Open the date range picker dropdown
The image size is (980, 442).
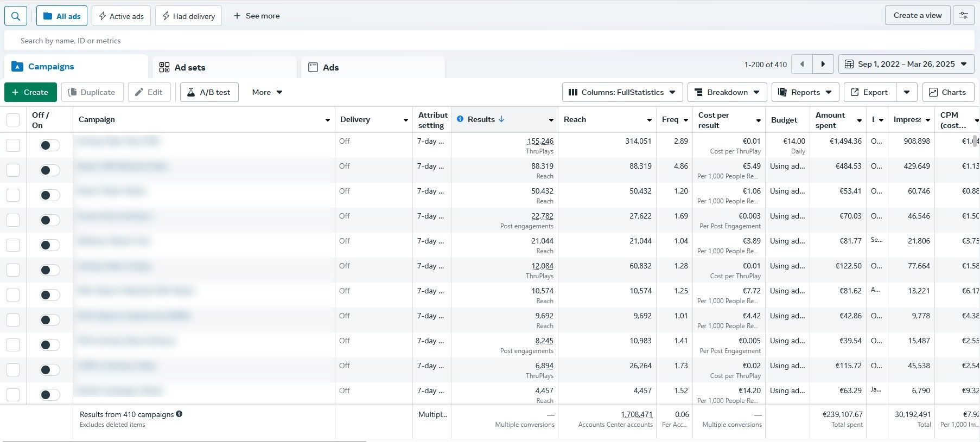pyautogui.click(x=906, y=64)
